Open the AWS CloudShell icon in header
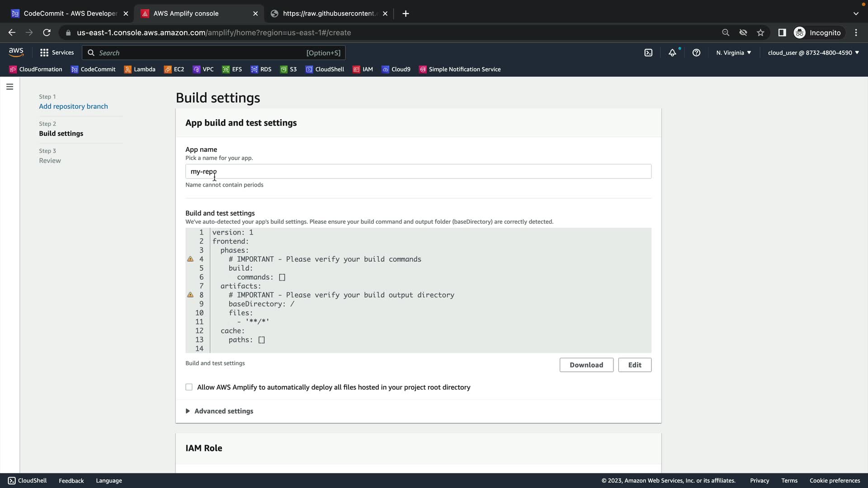 (x=648, y=53)
